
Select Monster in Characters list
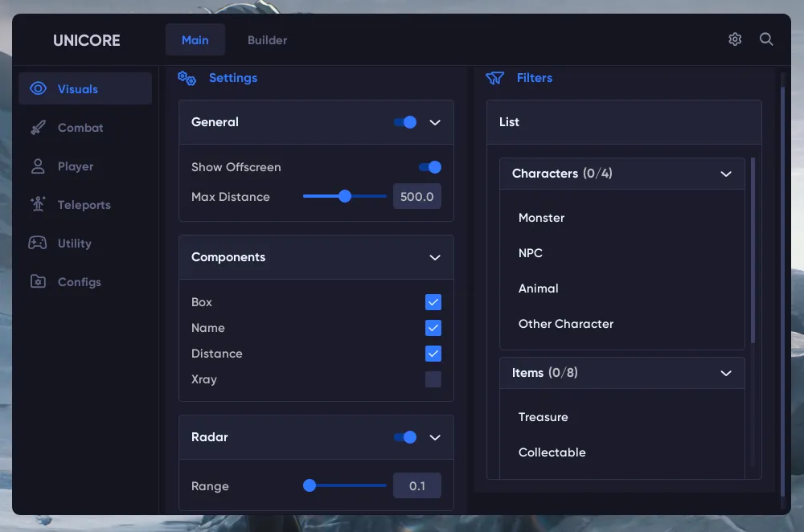(x=541, y=218)
